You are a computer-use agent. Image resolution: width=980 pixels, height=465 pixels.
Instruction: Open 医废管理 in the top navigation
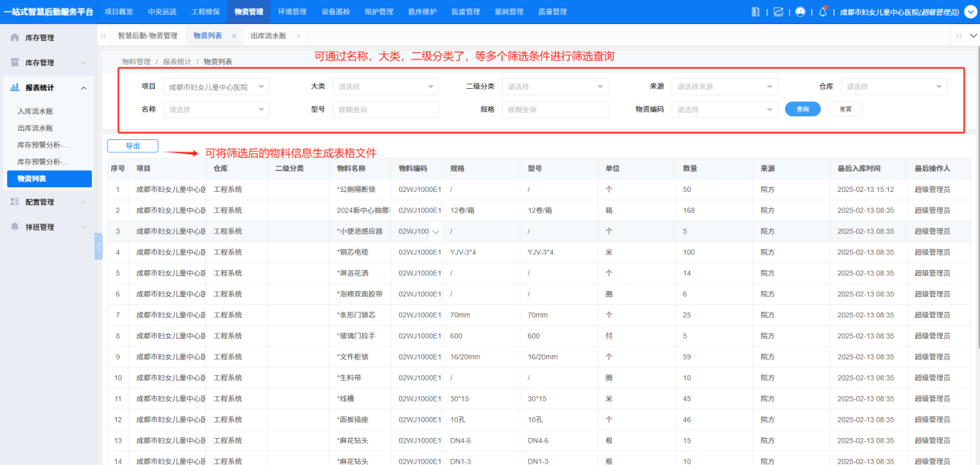tap(465, 12)
